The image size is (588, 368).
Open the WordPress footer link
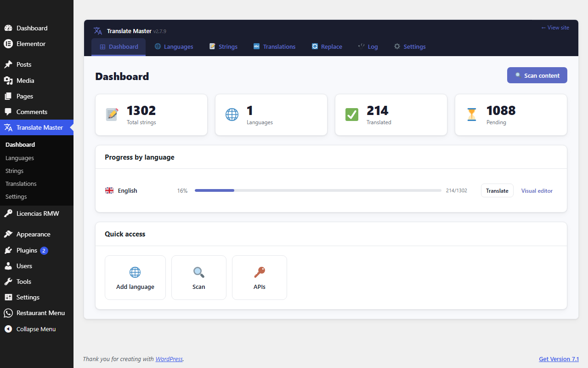pos(169,359)
